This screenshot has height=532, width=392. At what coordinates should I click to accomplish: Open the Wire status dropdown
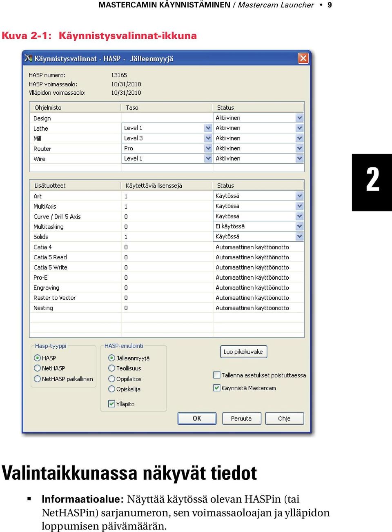[x=300, y=158]
